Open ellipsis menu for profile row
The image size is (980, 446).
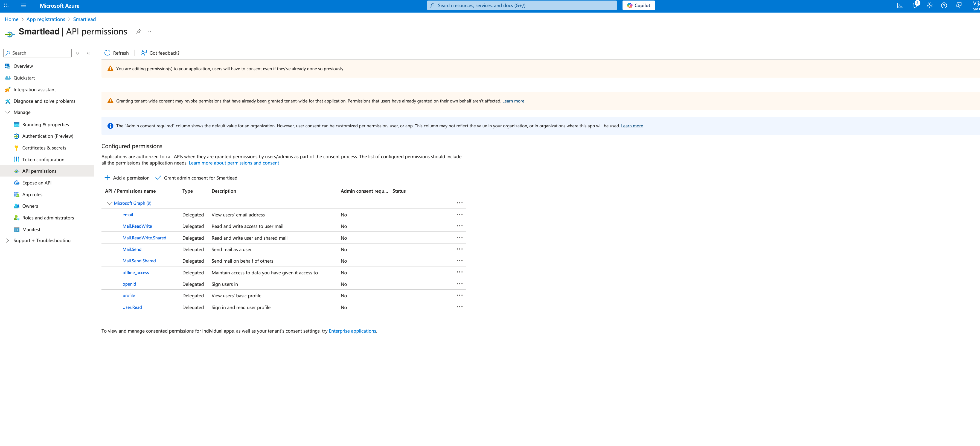coord(460,295)
